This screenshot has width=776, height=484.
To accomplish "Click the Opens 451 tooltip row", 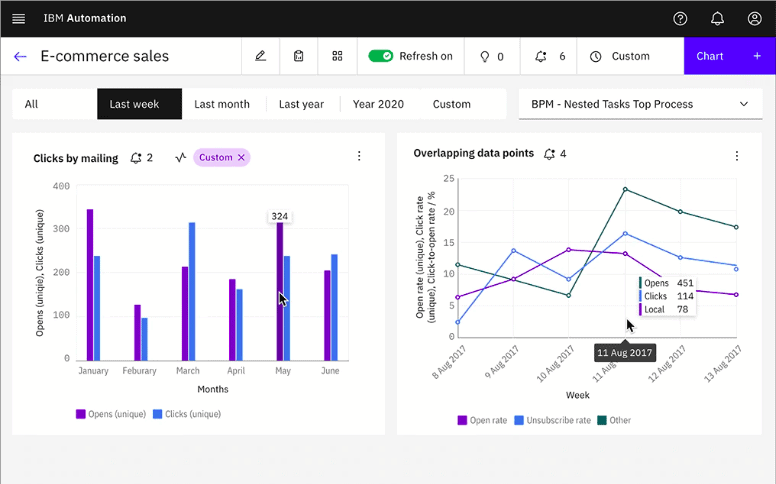I will click(x=667, y=283).
